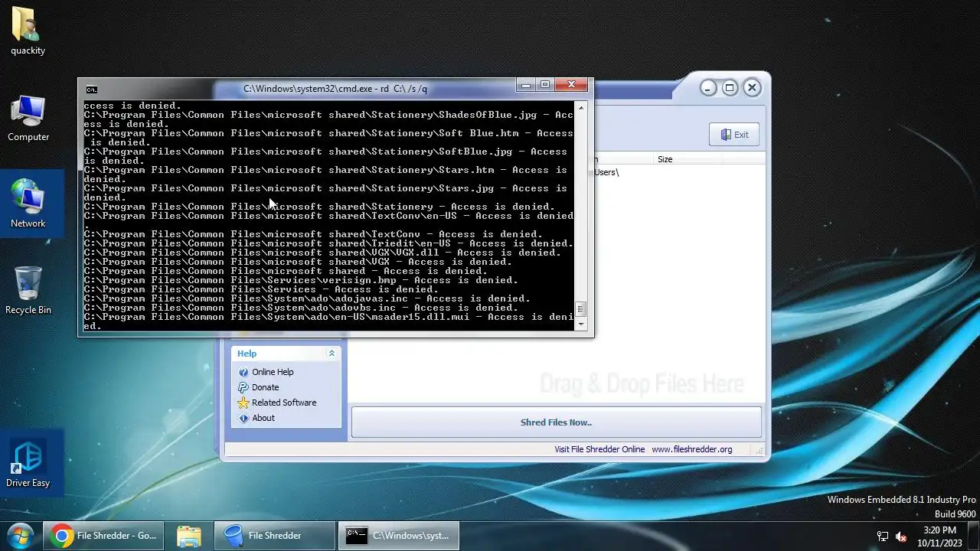Click the About info icon
The height and width of the screenshot is (551, 980).
click(243, 418)
